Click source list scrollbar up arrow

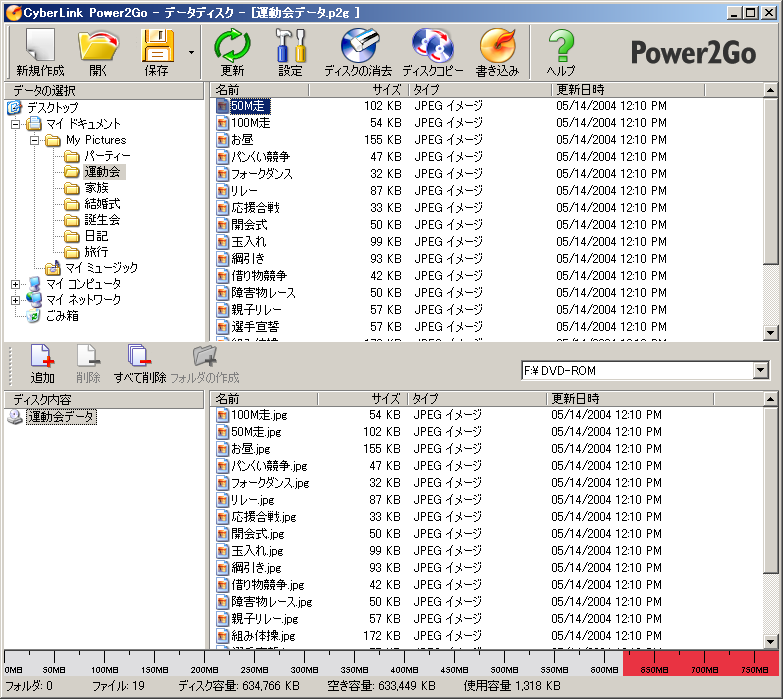point(771,90)
